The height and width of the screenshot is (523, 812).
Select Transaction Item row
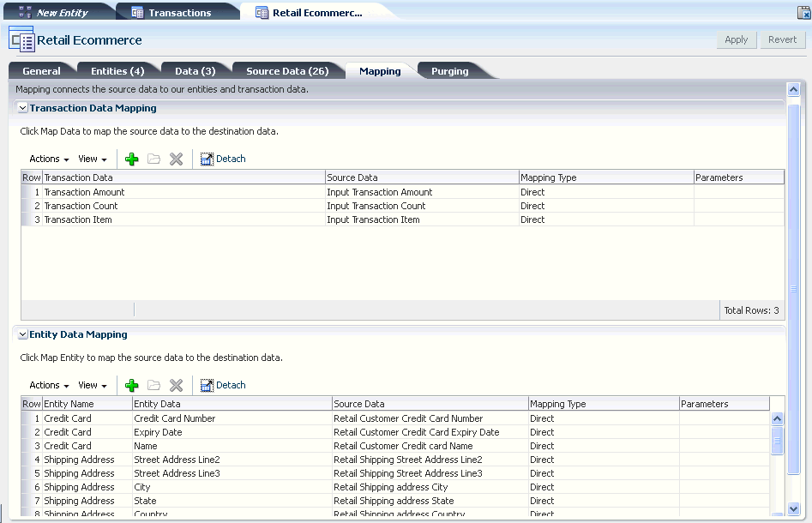402,219
